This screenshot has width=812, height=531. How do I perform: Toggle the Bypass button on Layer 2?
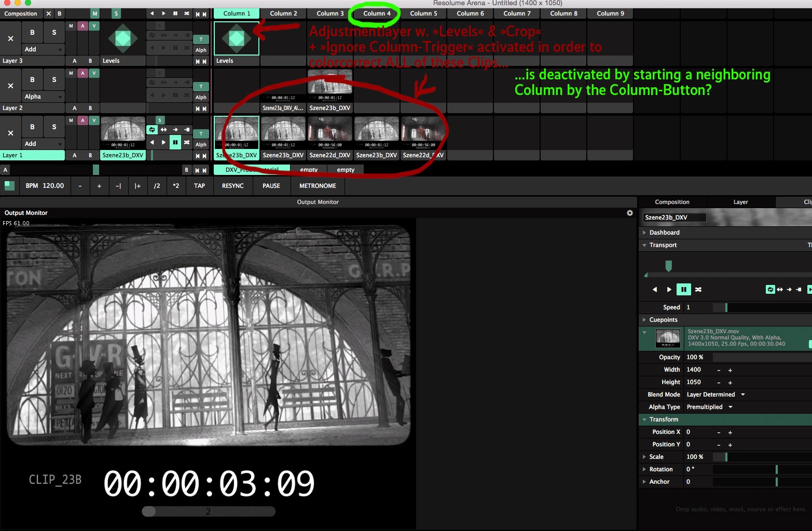32,79
